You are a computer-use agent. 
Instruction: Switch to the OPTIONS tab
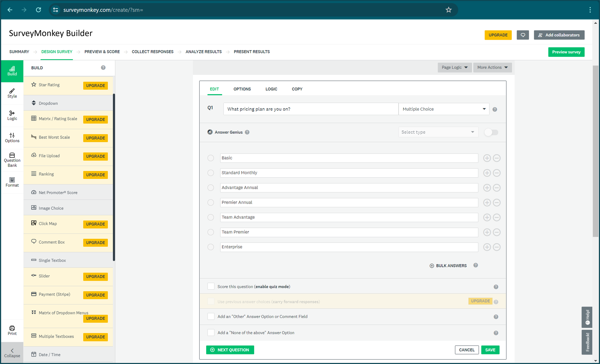(x=242, y=89)
